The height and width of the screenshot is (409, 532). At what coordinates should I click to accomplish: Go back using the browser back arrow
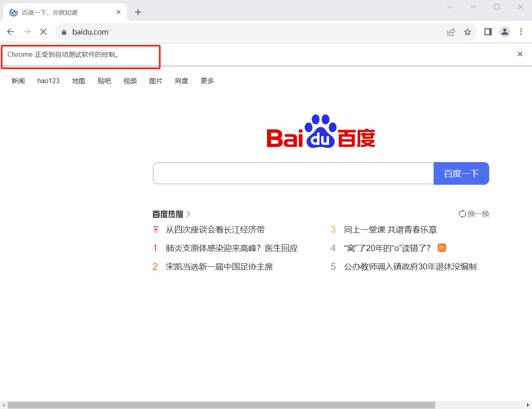pos(11,32)
